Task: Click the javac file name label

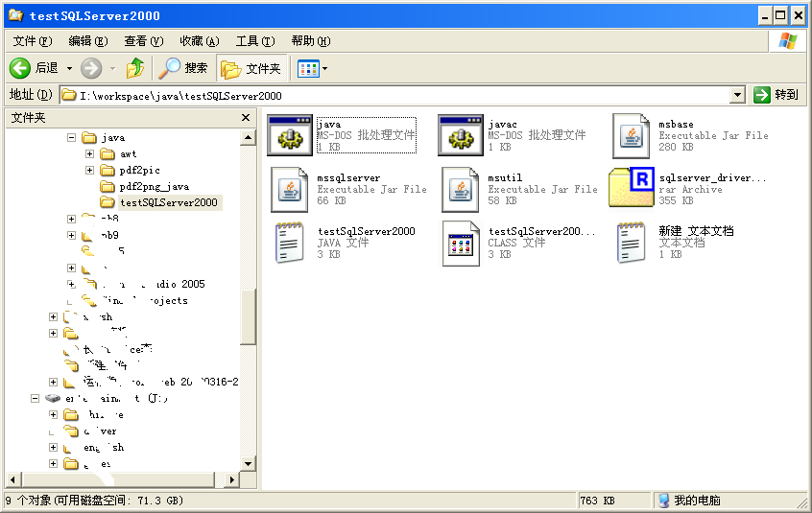Action: pyautogui.click(x=502, y=124)
